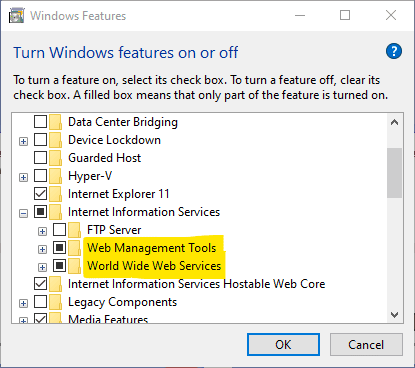Expand the Web Management Tools node
Image resolution: width=415 pixels, height=368 pixels.
(x=42, y=249)
